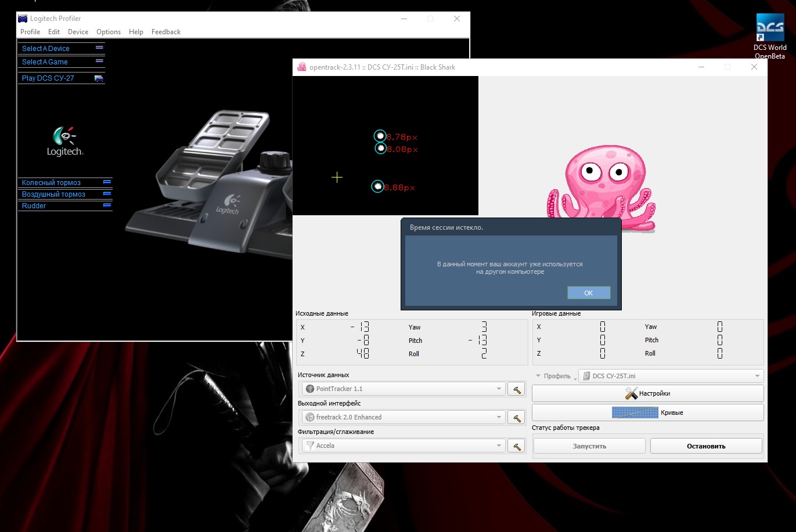Select the Колесный тормоз axis entry
Viewport: 796px width, 532px height.
click(51, 182)
